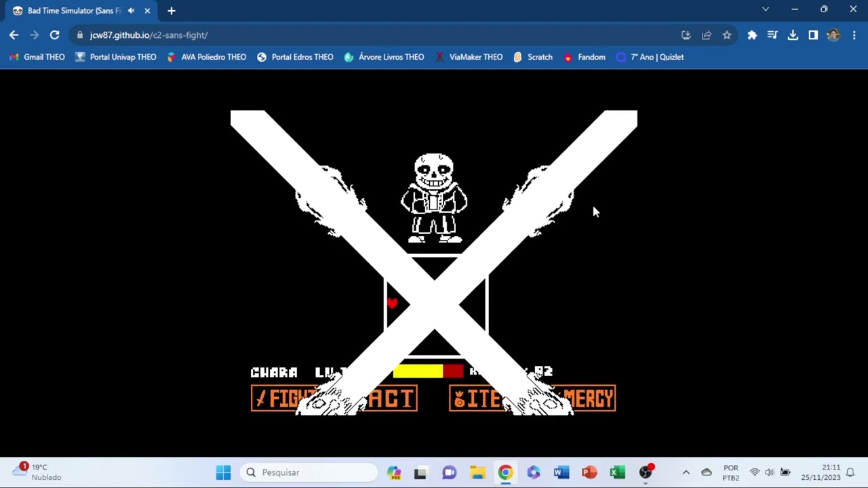The width and height of the screenshot is (868, 488).
Task: Open the AVA Poliedro THEO bookmark
Action: 207,57
